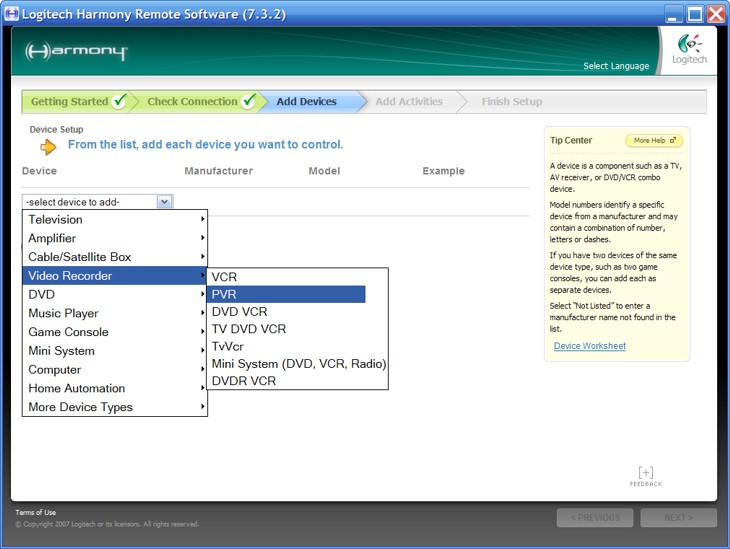This screenshot has height=549, width=730.
Task: Click the Tip Center heading
Action: (x=571, y=140)
